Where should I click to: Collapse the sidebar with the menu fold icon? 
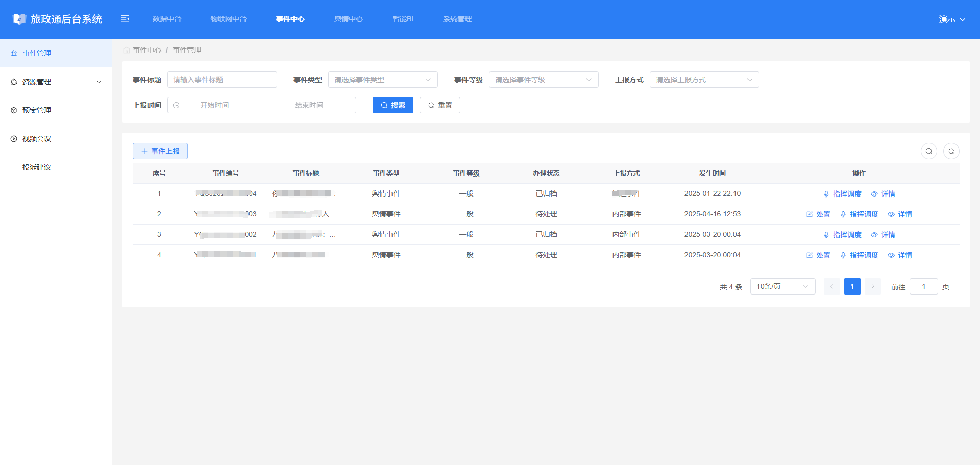tap(125, 19)
